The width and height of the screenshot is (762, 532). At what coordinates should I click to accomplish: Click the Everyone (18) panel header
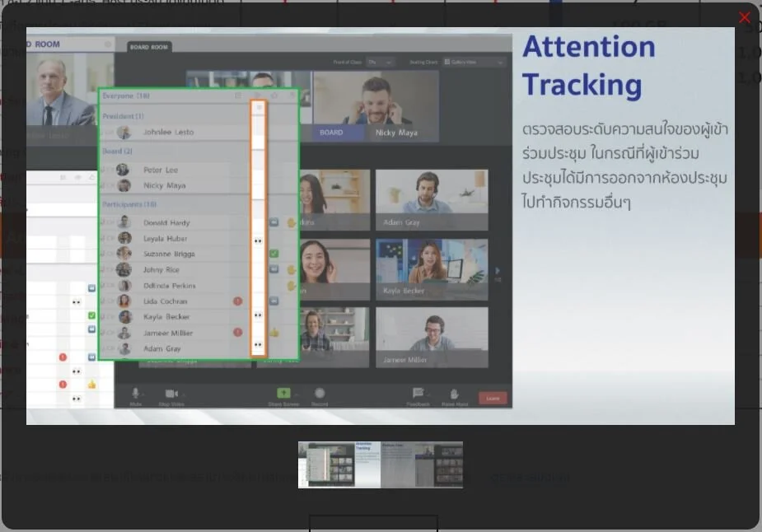[126, 96]
